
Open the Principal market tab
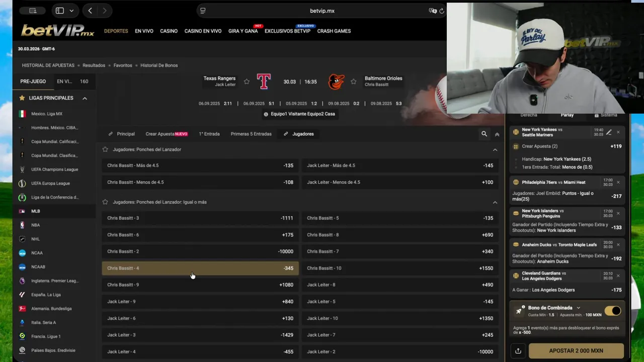coord(122,134)
